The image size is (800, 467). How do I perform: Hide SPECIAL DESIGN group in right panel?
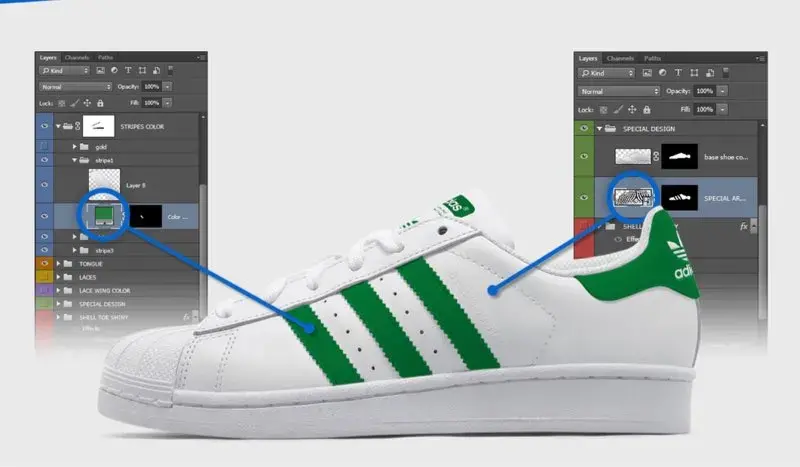click(x=584, y=128)
